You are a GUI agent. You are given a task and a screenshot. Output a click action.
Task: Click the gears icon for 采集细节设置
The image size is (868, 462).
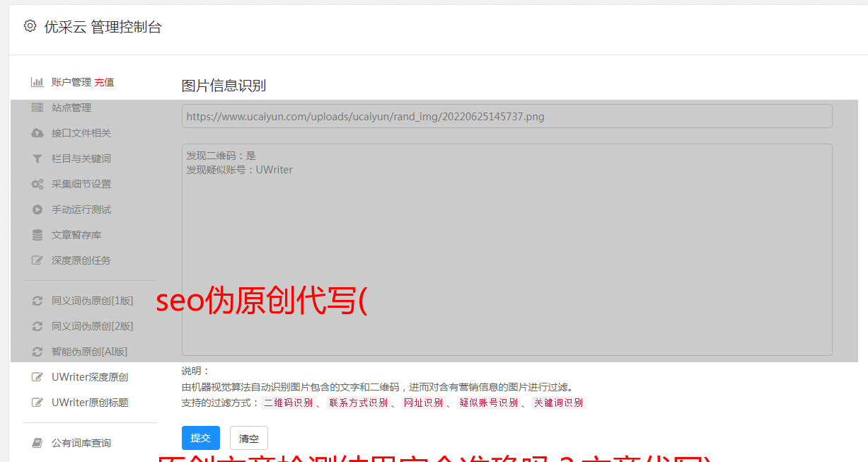click(x=37, y=184)
